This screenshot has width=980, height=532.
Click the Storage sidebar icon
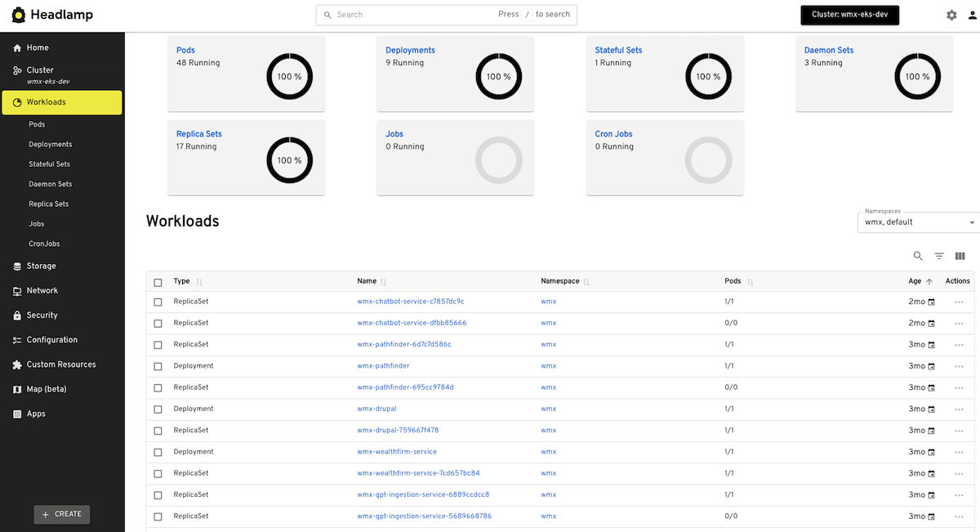point(17,266)
